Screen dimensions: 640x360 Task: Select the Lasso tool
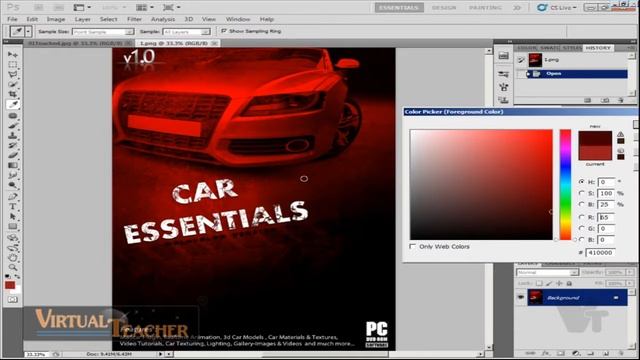(x=13, y=74)
